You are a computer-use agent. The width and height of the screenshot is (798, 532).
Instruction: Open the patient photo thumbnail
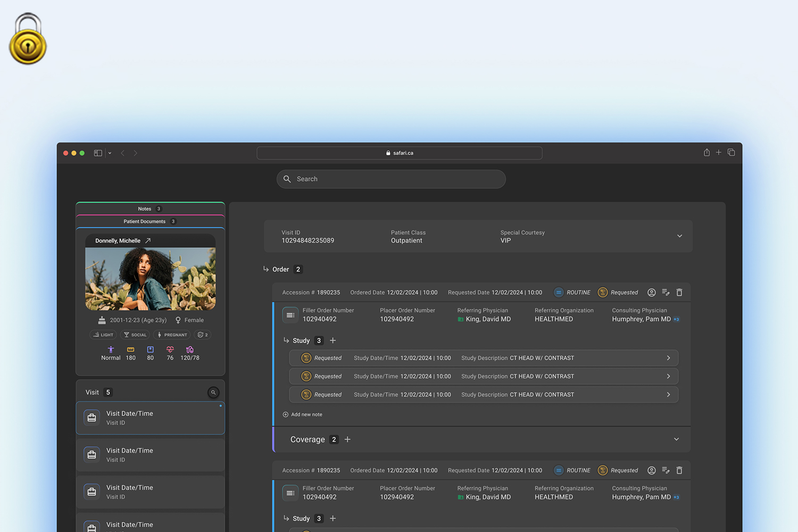tap(151, 279)
